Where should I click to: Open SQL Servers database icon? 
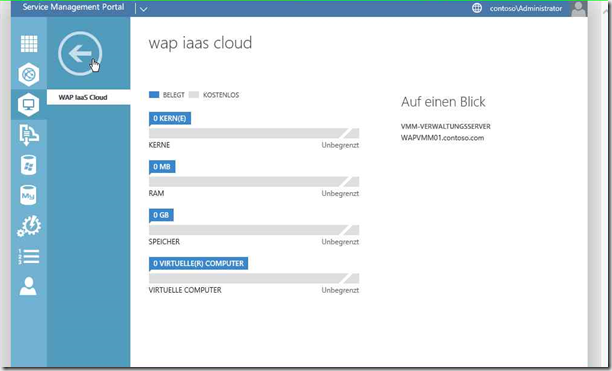pyautogui.click(x=28, y=165)
